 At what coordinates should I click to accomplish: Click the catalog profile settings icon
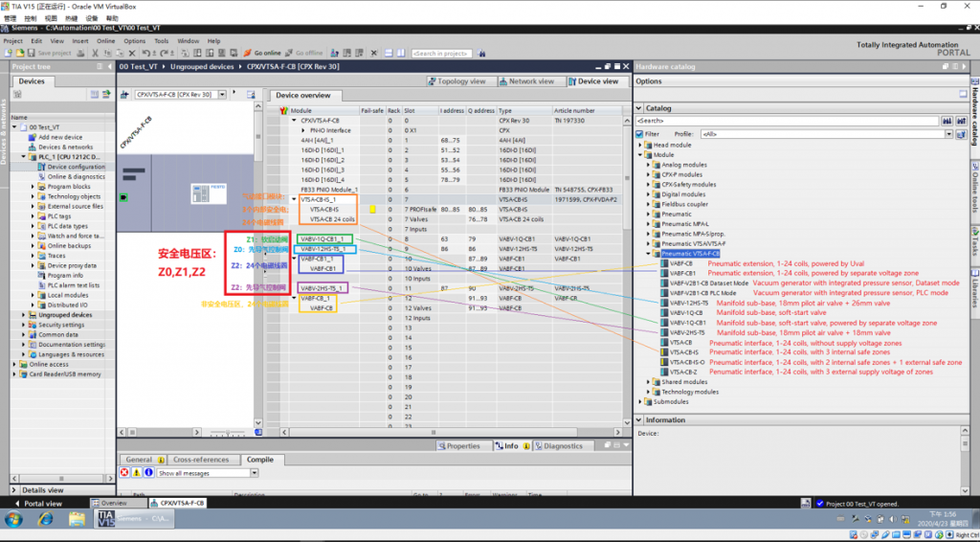point(961,134)
